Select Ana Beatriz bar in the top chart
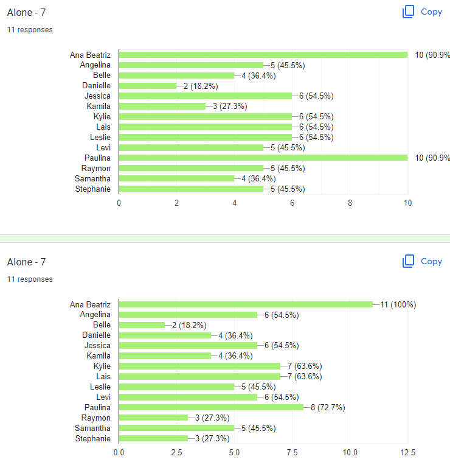The image size is (450, 476). [263, 55]
